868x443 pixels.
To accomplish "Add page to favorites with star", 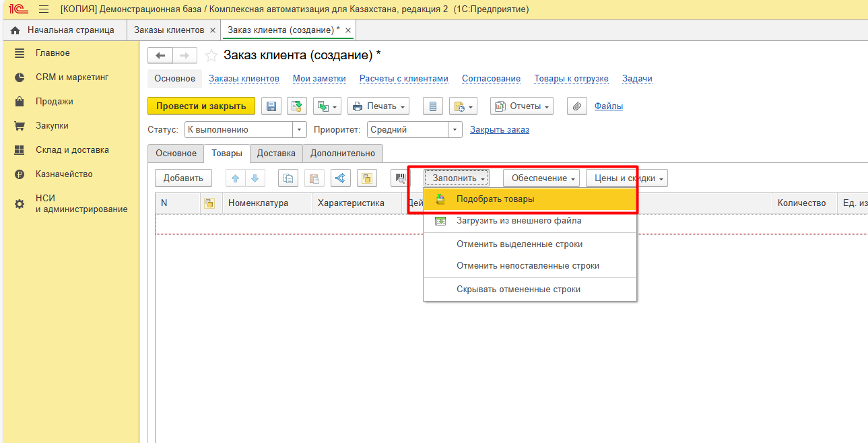I will pyautogui.click(x=211, y=55).
